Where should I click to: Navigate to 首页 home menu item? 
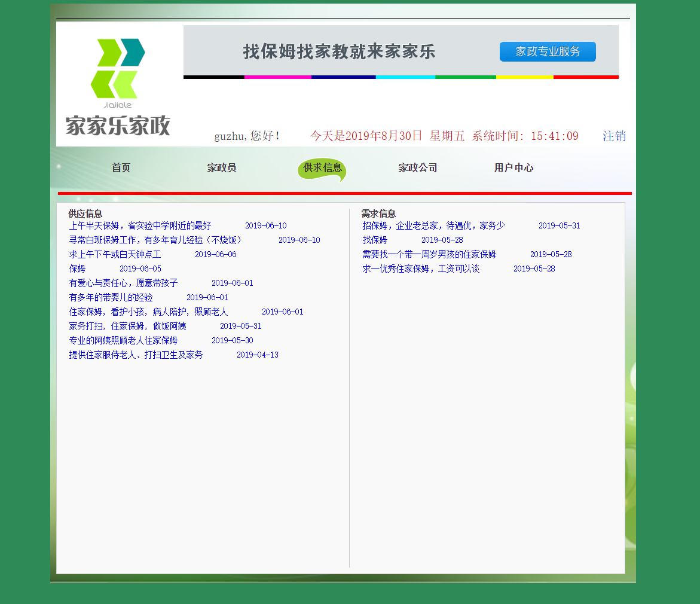[121, 167]
